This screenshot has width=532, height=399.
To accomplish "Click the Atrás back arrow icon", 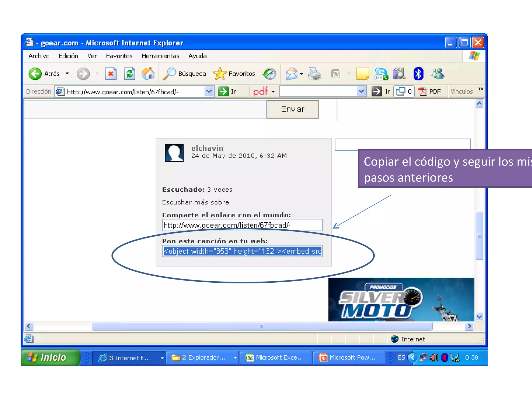I will tap(35, 74).
